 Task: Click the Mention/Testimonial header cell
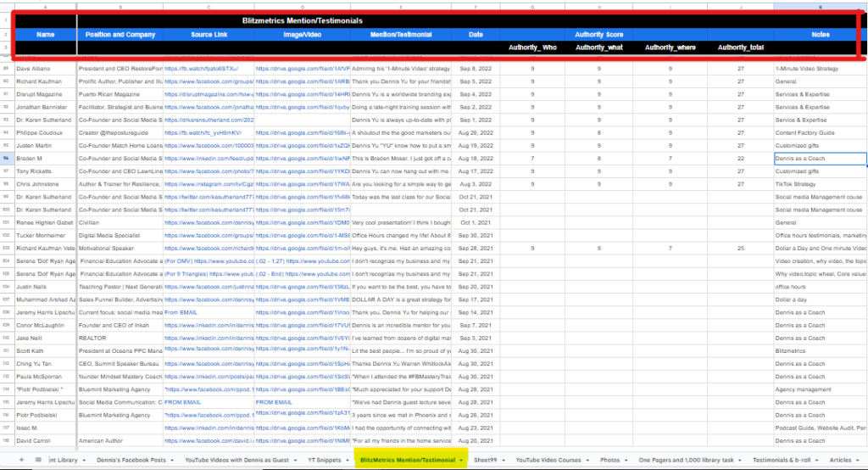[x=401, y=35]
